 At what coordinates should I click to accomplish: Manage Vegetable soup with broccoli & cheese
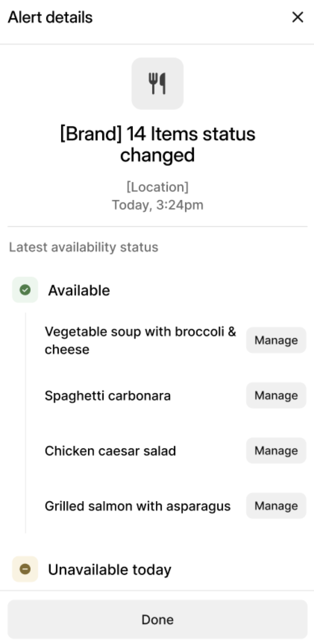[276, 340]
